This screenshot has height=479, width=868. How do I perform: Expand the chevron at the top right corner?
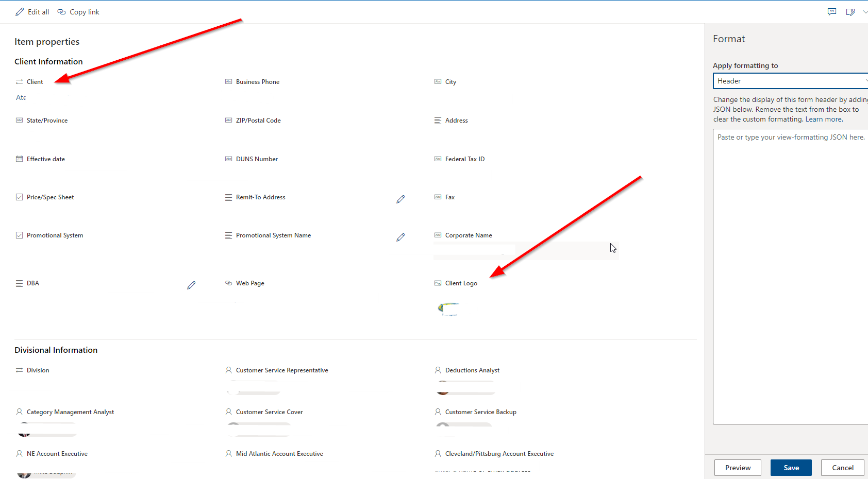[865, 11]
